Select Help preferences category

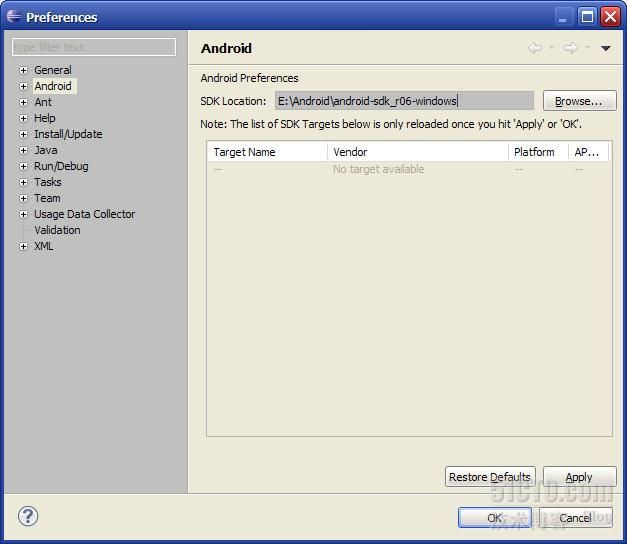[x=45, y=118]
